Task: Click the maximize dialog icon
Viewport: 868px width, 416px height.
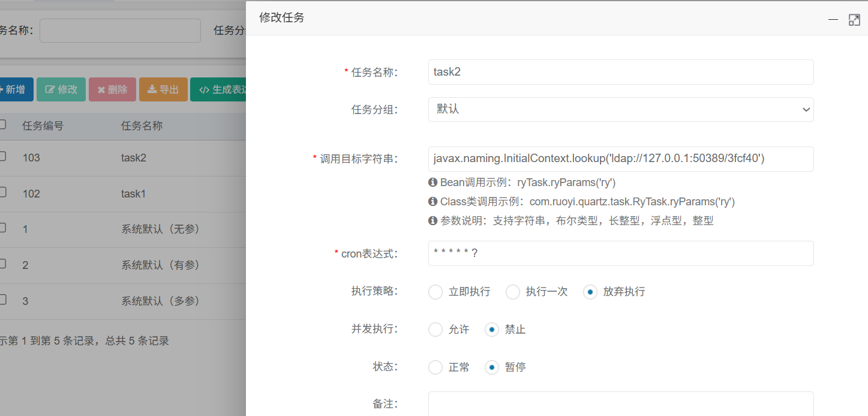Action: click(854, 20)
